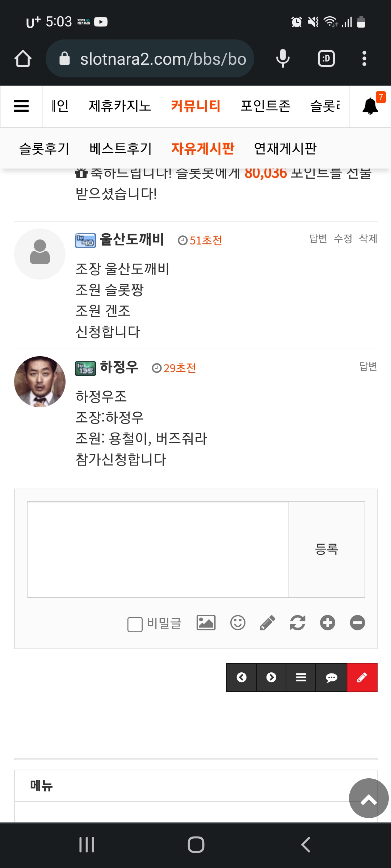Viewport: 391px width, 868px height.
Task: Click 답변 on 하정우's comment
Action: (368, 366)
